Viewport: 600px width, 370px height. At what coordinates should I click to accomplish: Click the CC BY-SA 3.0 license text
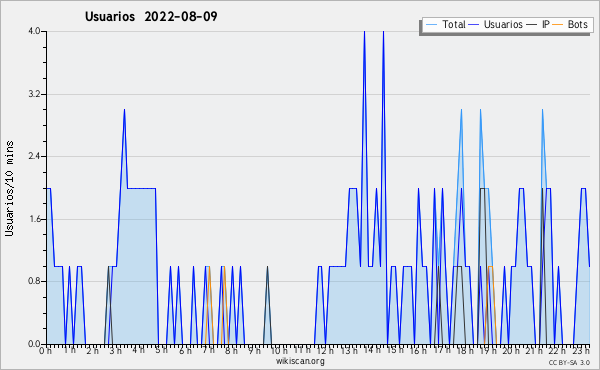pyautogui.click(x=569, y=362)
